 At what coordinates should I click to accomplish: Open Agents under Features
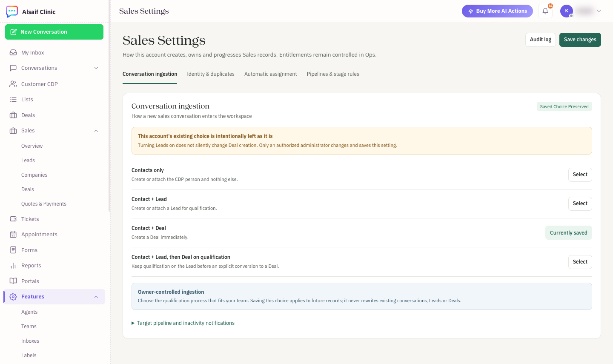(29, 312)
